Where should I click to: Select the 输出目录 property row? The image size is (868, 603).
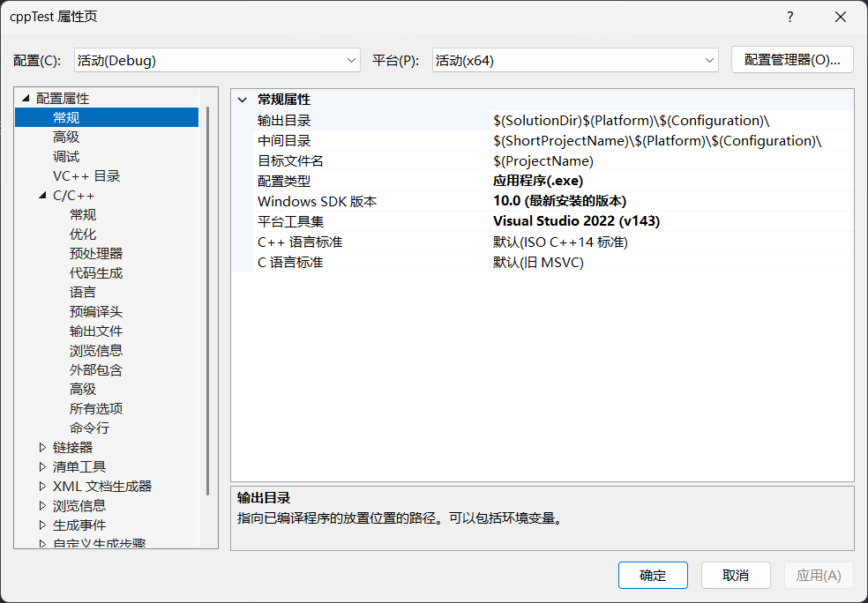[553, 121]
